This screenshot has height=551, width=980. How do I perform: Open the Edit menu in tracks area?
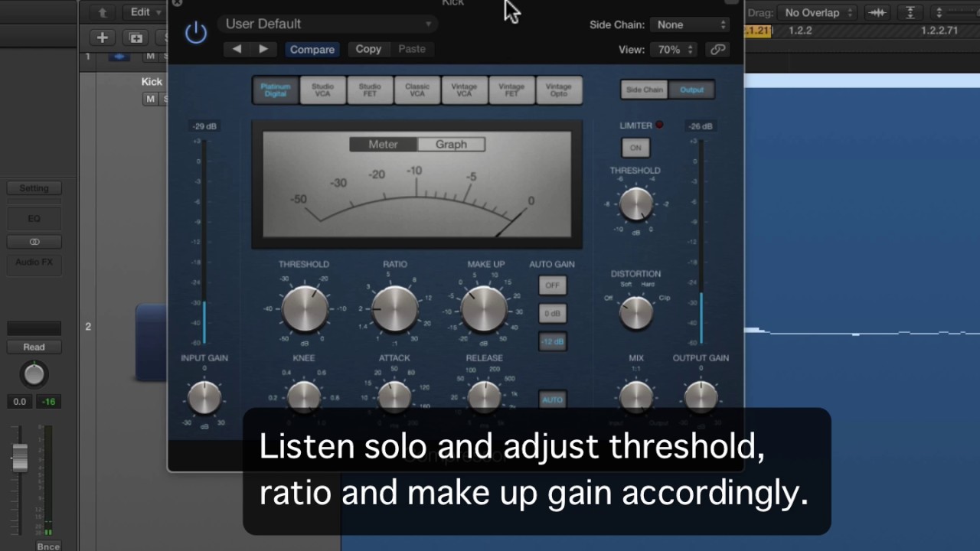145,11
